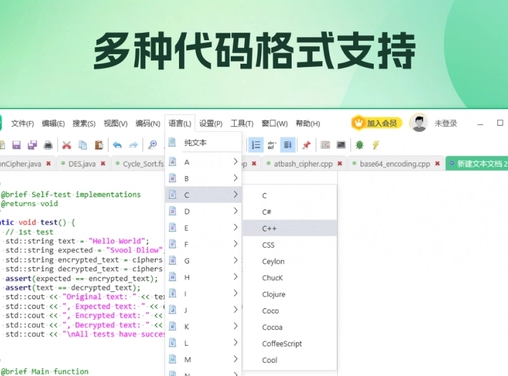The width and height of the screenshot is (508, 376).
Task: Click the icon beside letter K entry
Action: click(172, 326)
